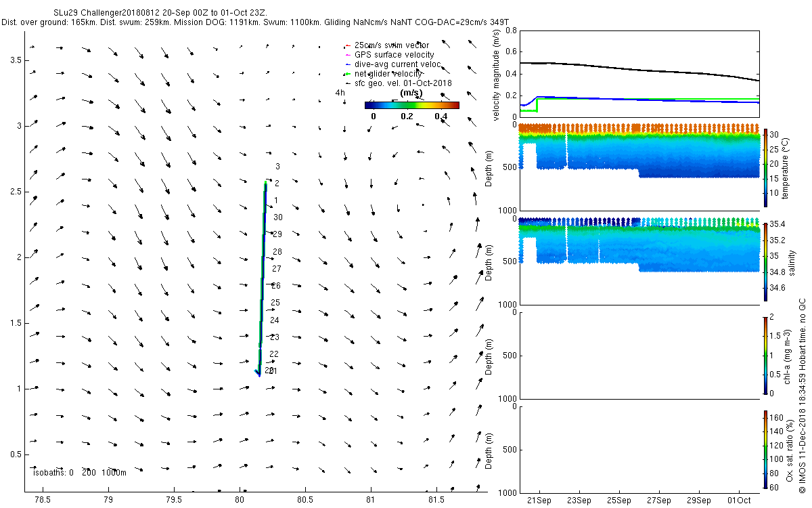Image resolution: width=812 pixels, height=508 pixels.
Task: Click the glider track day label "28"
Action: [x=277, y=252]
